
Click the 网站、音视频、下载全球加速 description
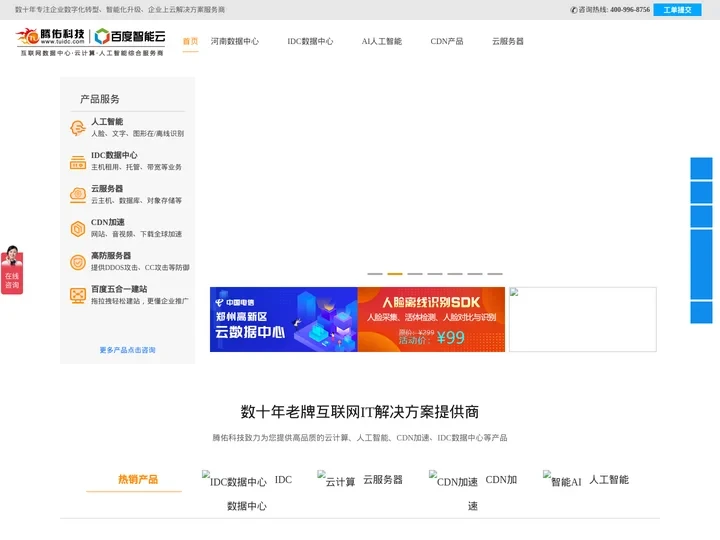[136, 234]
